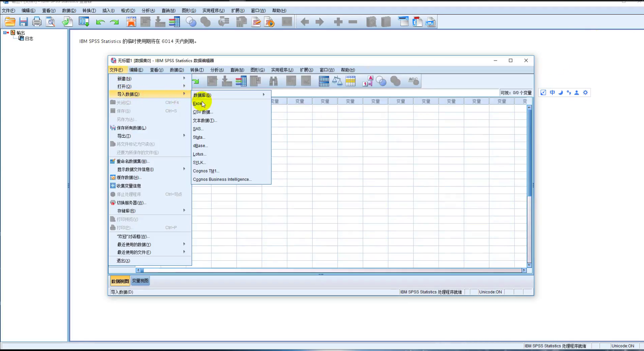Expand the 显示数据文件信息(I) submenu arrow
This screenshot has width=644, height=351.
point(184,169)
